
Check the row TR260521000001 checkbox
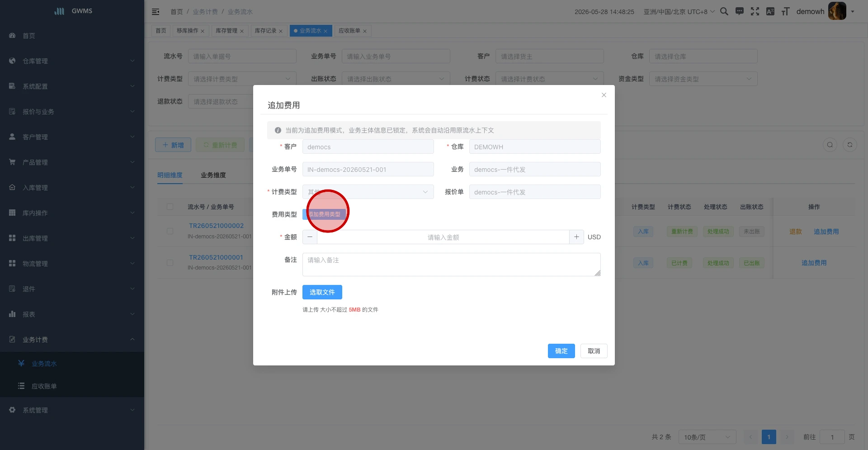point(170,263)
